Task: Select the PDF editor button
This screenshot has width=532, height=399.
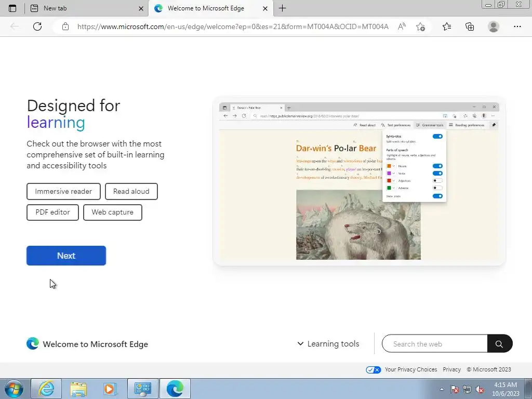Action: point(52,212)
